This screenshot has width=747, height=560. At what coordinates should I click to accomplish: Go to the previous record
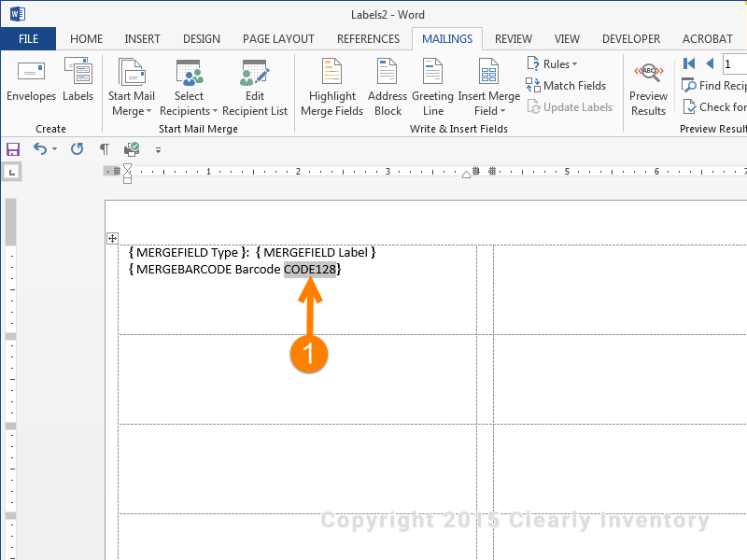coord(710,63)
